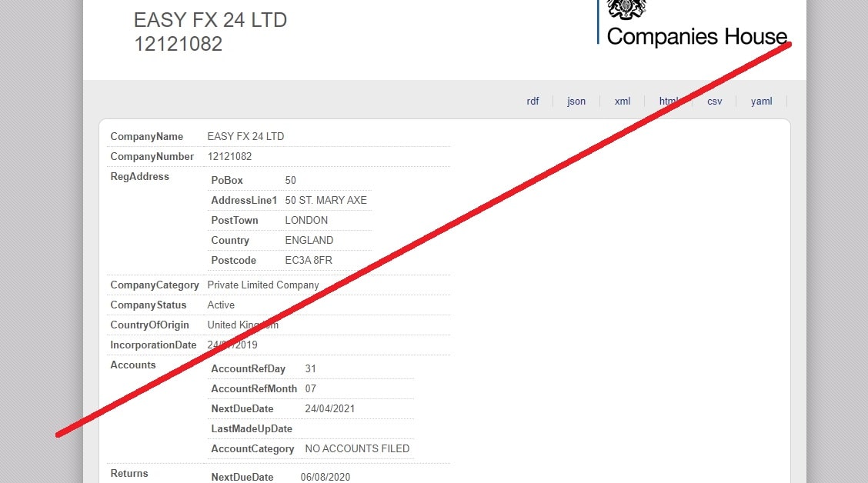
Task: Click the AccountRefMonth label
Action: (254, 389)
